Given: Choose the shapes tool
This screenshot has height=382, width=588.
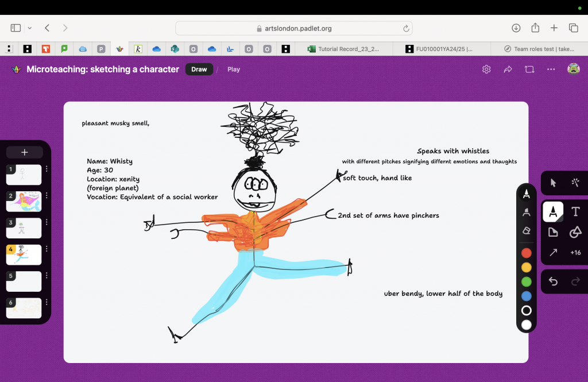Looking at the screenshot, I should pos(575,232).
